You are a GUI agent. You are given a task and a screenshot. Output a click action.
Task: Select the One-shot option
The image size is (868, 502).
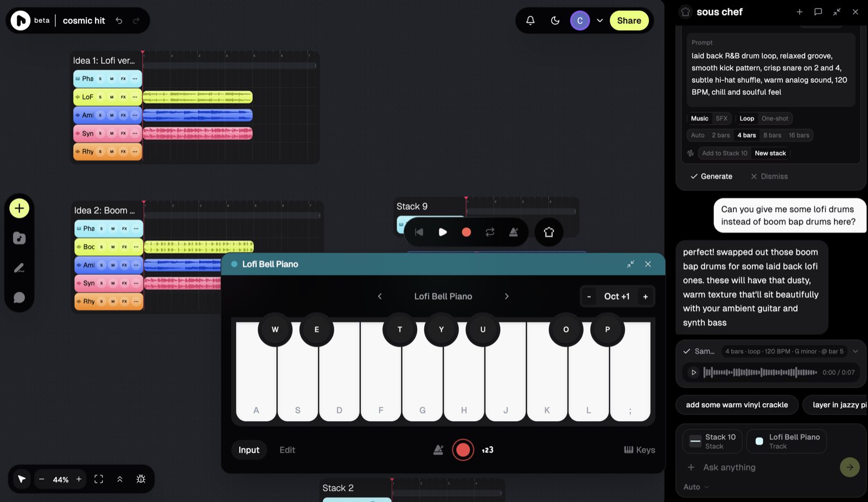(775, 119)
